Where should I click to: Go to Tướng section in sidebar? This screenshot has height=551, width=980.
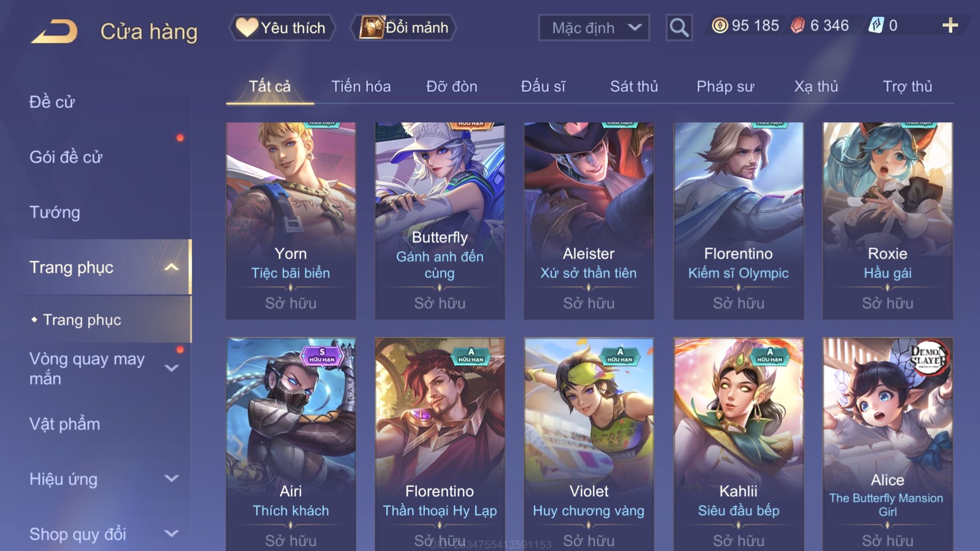point(55,212)
